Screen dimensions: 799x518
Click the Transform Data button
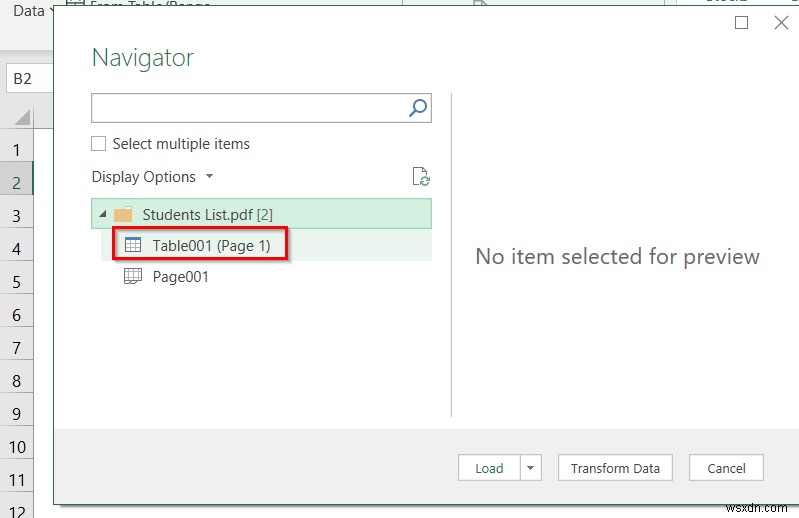tap(615, 468)
